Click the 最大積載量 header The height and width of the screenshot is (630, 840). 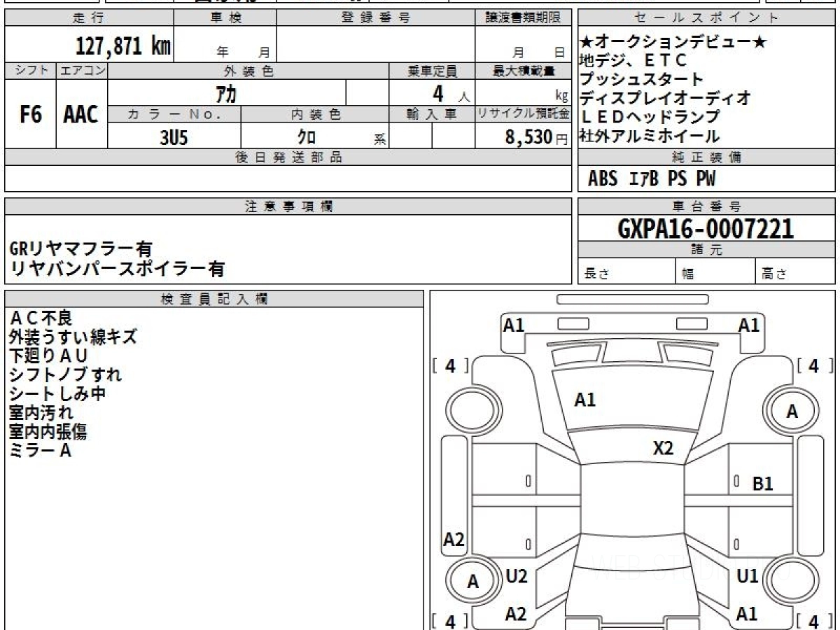pyautogui.click(x=524, y=71)
